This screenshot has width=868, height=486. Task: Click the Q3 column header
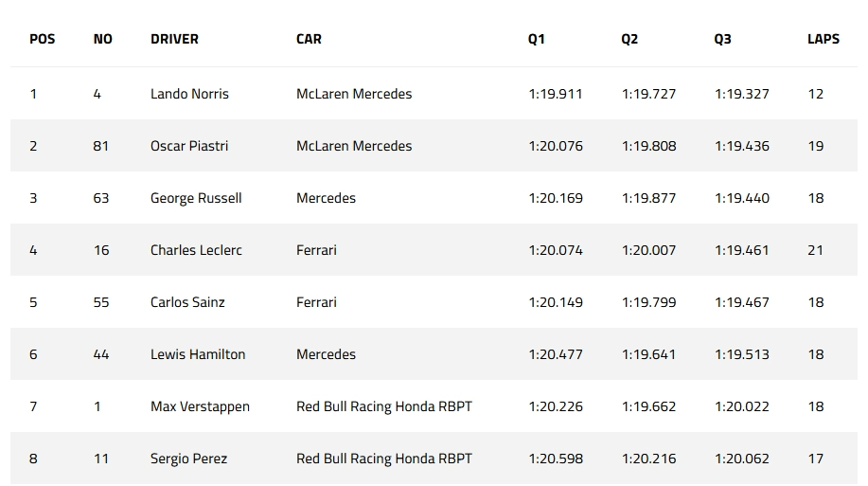pyautogui.click(x=722, y=39)
